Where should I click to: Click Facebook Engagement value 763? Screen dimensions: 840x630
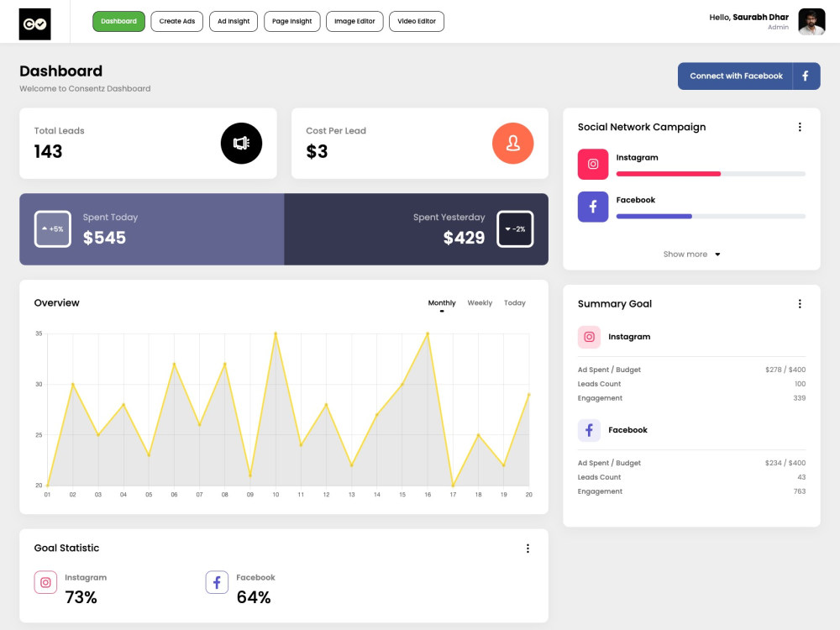pos(800,491)
